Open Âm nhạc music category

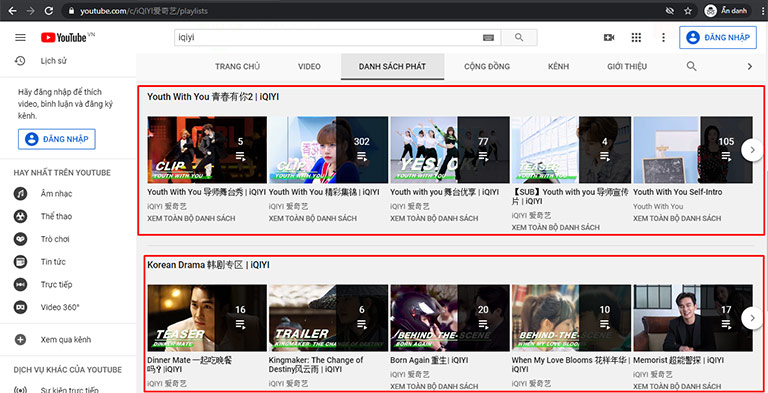(x=56, y=194)
